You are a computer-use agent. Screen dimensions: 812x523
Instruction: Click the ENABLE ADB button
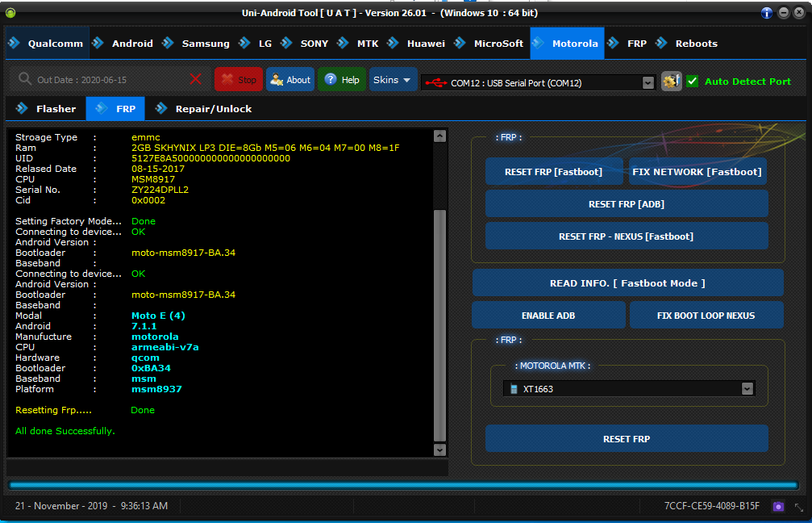pos(548,315)
